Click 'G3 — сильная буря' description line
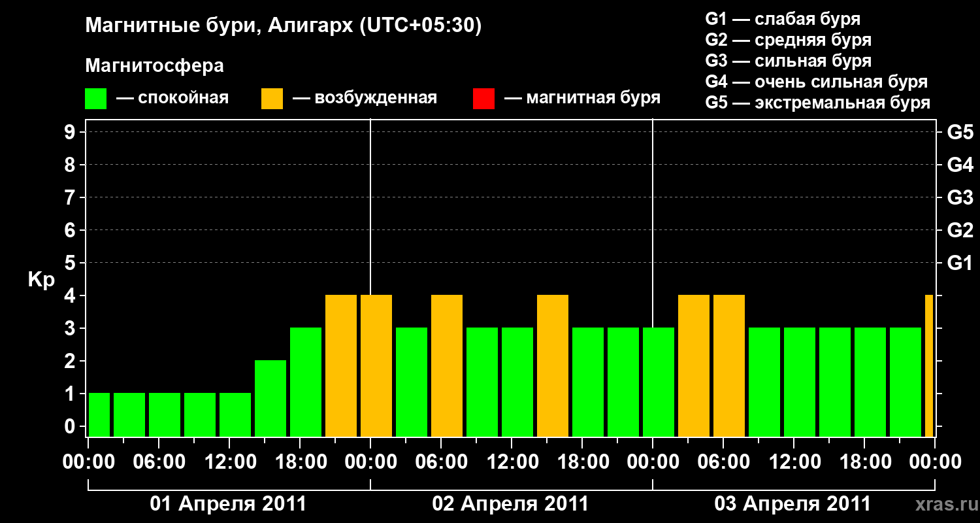980x523 pixels. coord(788,61)
